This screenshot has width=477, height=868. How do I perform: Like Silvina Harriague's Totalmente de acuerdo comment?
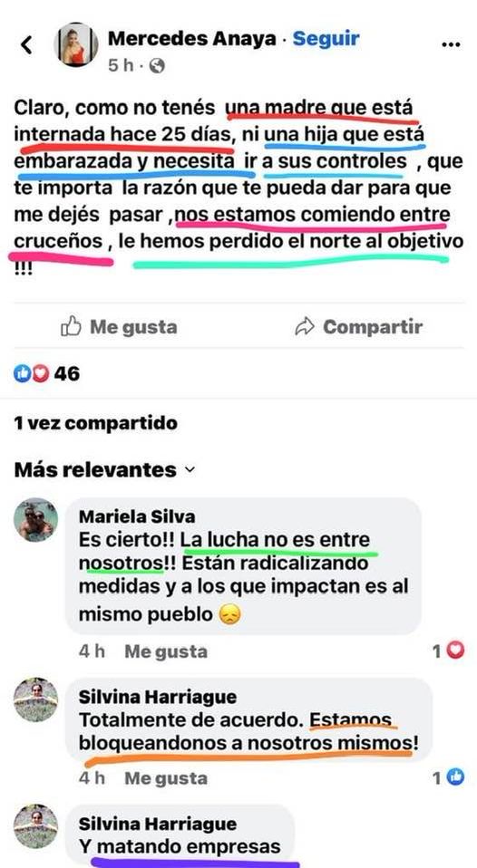(166, 778)
